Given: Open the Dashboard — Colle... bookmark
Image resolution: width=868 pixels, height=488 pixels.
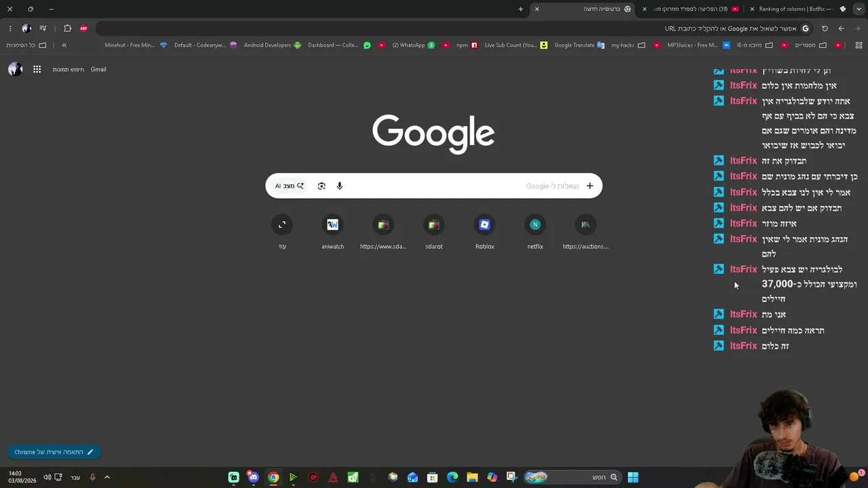Looking at the screenshot, I should (x=339, y=45).
